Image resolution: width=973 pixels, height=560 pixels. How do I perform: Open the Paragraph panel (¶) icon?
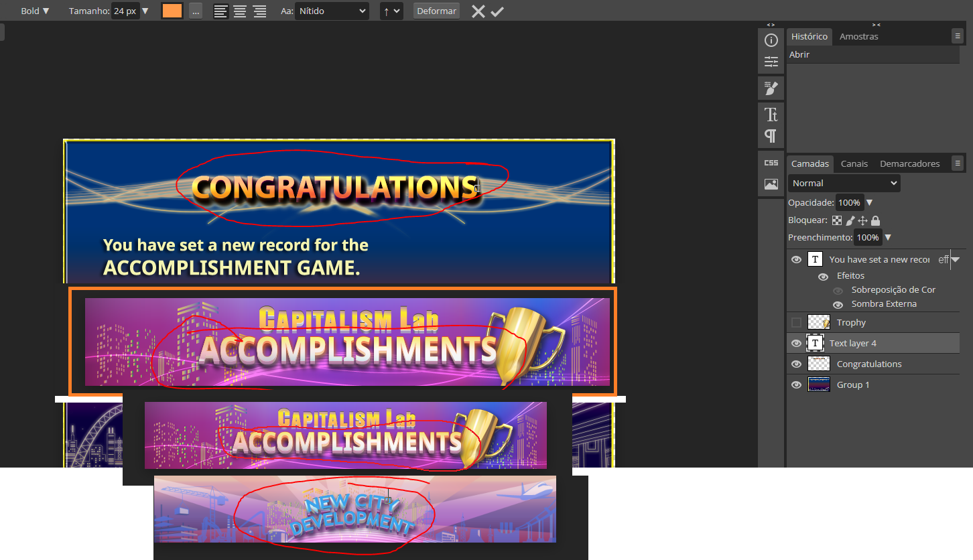(771, 137)
